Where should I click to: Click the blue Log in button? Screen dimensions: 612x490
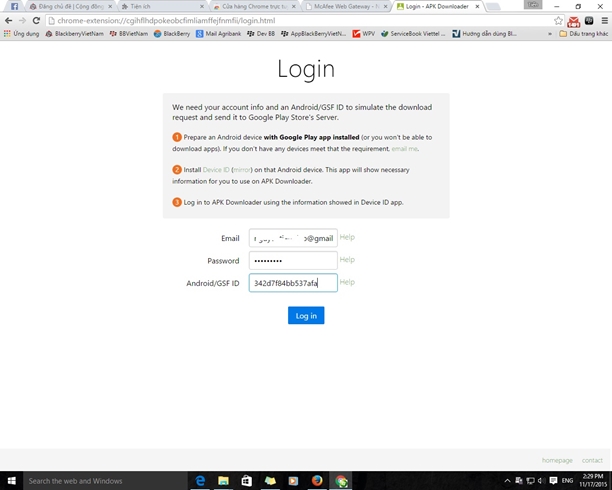[x=306, y=315]
